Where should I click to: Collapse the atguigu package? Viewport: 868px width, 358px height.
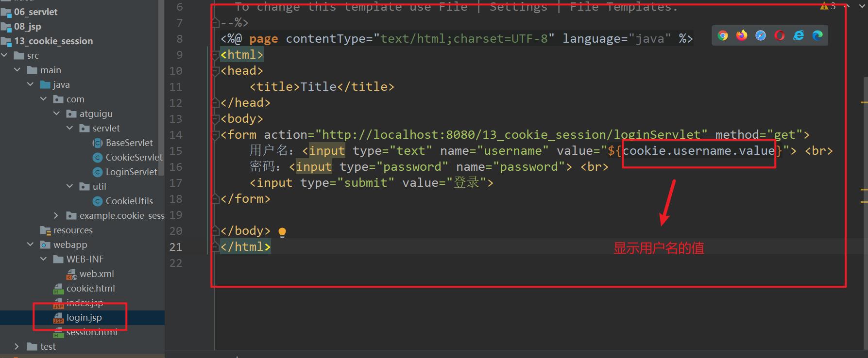pyautogui.click(x=57, y=114)
